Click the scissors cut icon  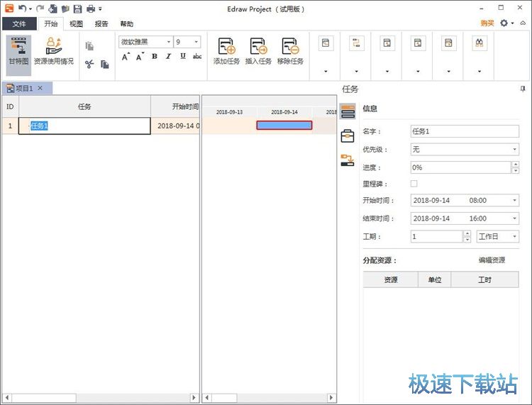89,65
